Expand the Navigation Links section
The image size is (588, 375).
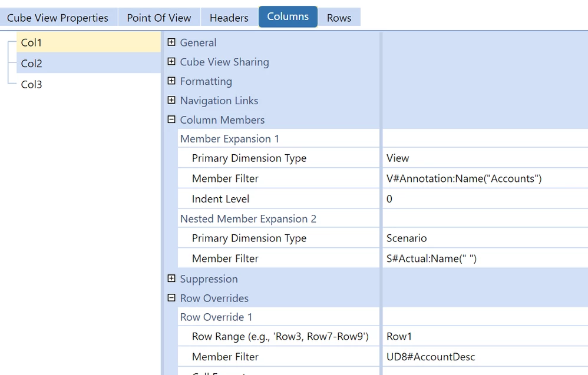[x=171, y=100]
